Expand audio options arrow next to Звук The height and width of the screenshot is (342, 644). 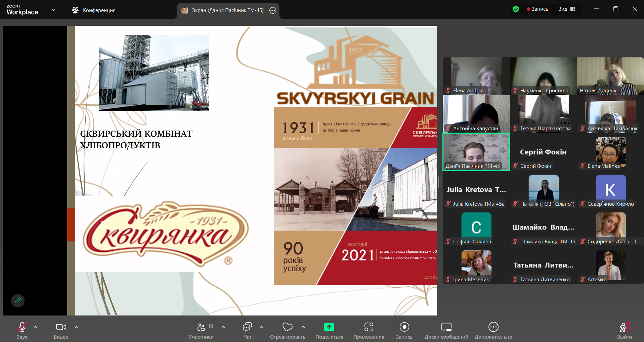point(35,327)
